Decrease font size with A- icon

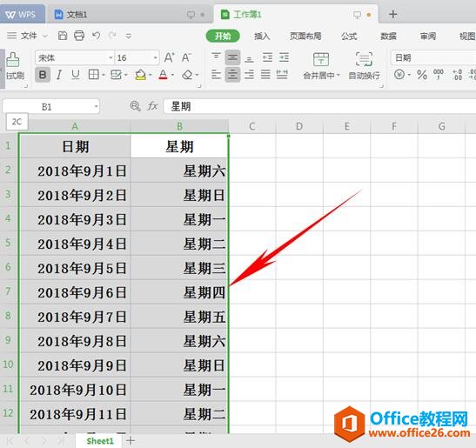coord(186,57)
